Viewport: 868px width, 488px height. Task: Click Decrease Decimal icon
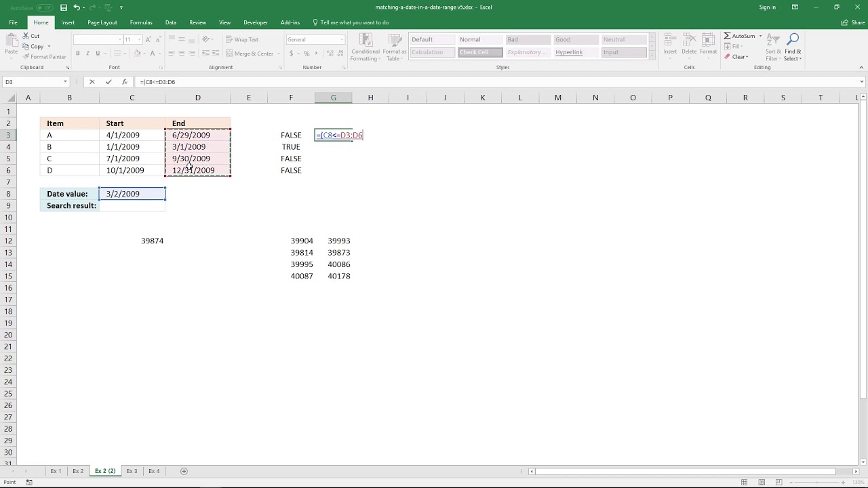[340, 54]
